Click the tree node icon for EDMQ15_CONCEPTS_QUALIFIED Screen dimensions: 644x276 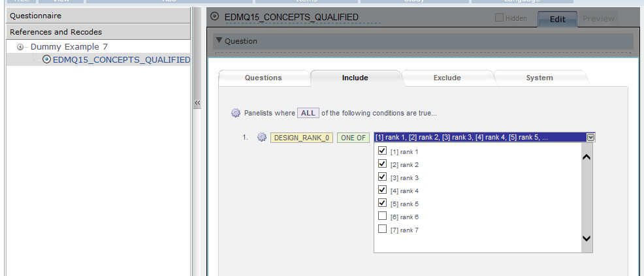tap(47, 59)
